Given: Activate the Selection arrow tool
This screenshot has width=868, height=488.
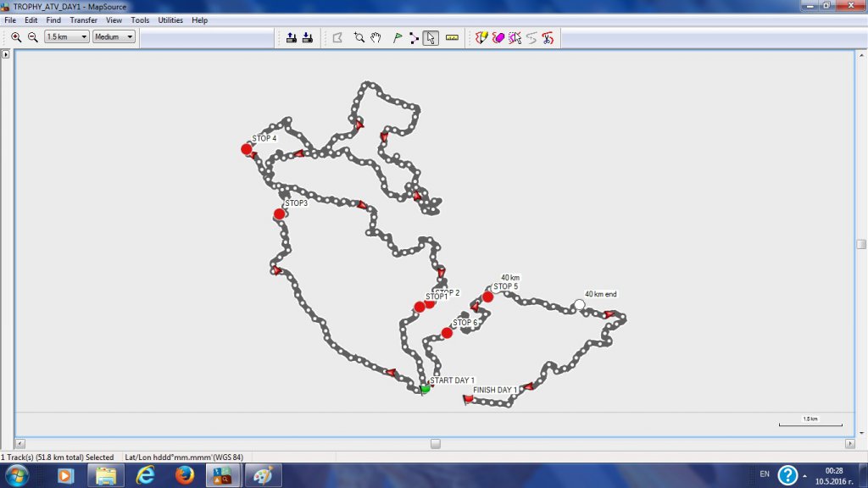Looking at the screenshot, I should [431, 37].
